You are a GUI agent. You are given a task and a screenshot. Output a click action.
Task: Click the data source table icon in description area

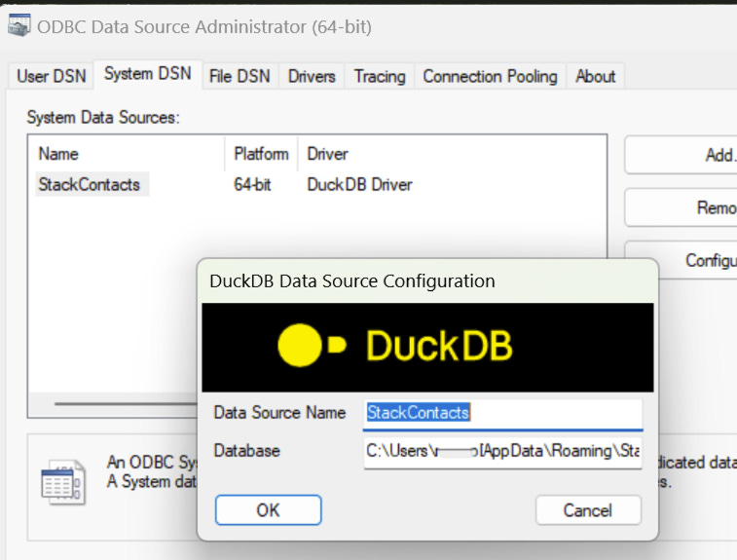[63, 481]
